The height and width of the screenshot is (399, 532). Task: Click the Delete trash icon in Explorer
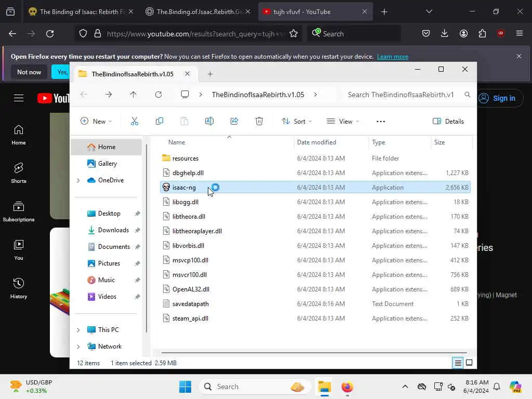pyautogui.click(x=259, y=121)
